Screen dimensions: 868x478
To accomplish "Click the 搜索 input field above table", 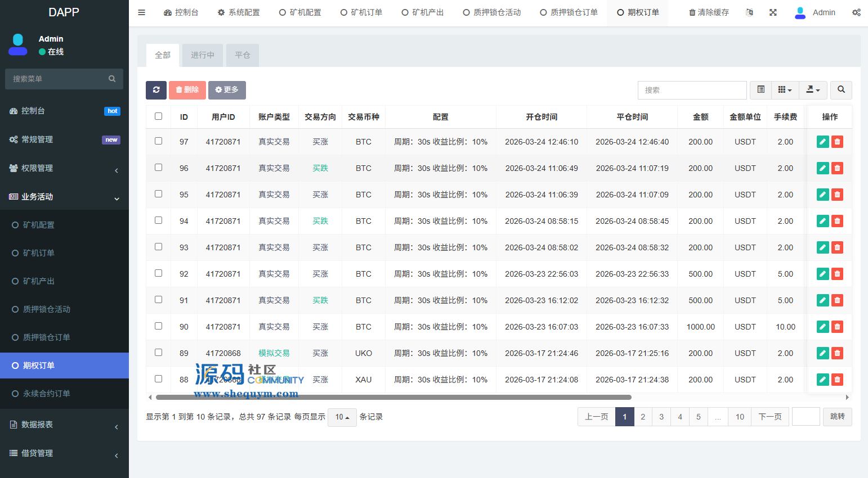I will [692, 90].
